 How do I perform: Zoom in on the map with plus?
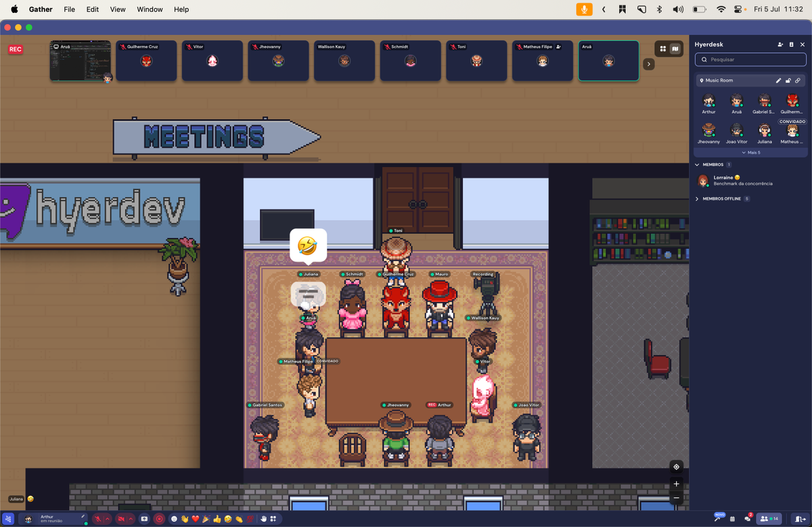tap(676, 484)
